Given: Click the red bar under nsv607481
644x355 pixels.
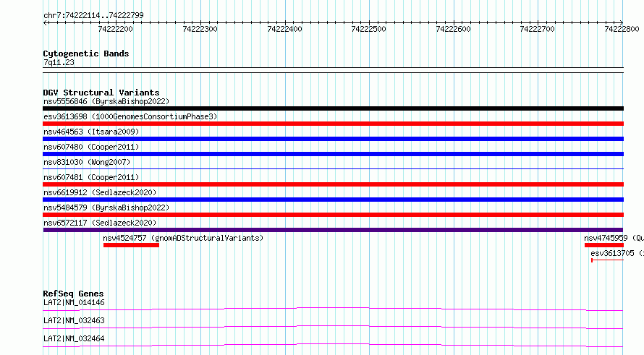Looking at the screenshot, I should (333, 184).
